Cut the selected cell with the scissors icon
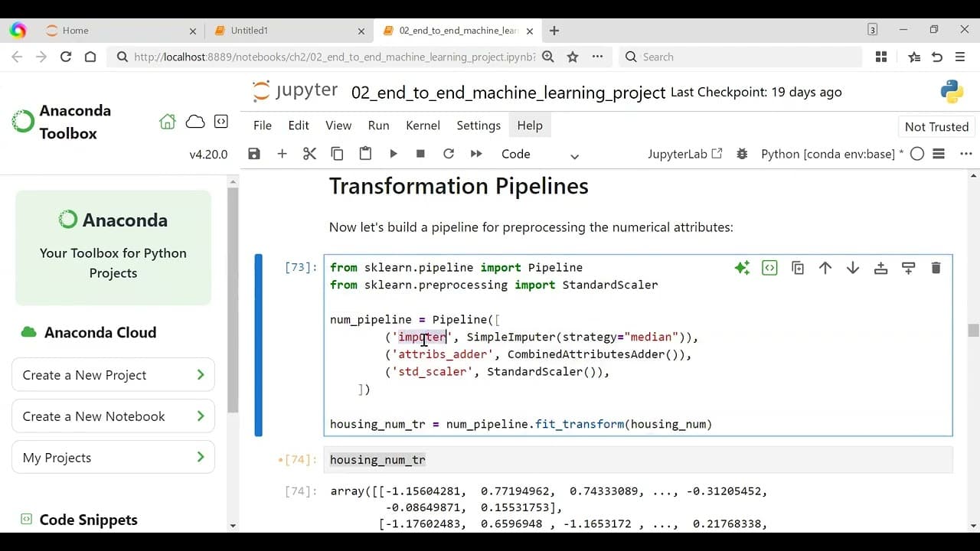 (x=309, y=154)
